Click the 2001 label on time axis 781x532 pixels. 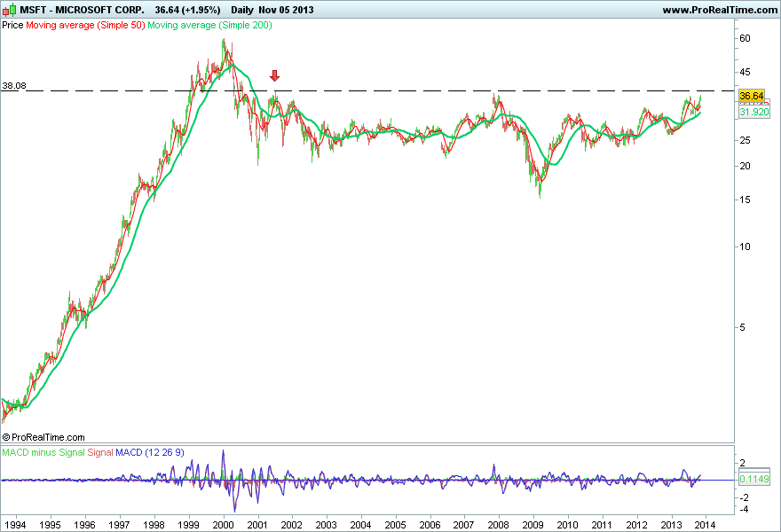(257, 525)
